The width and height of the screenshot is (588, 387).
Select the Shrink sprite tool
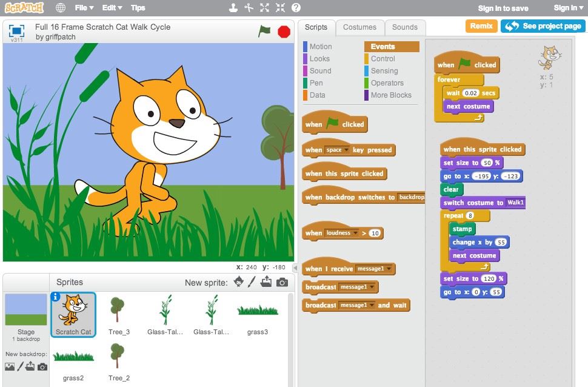click(x=281, y=7)
